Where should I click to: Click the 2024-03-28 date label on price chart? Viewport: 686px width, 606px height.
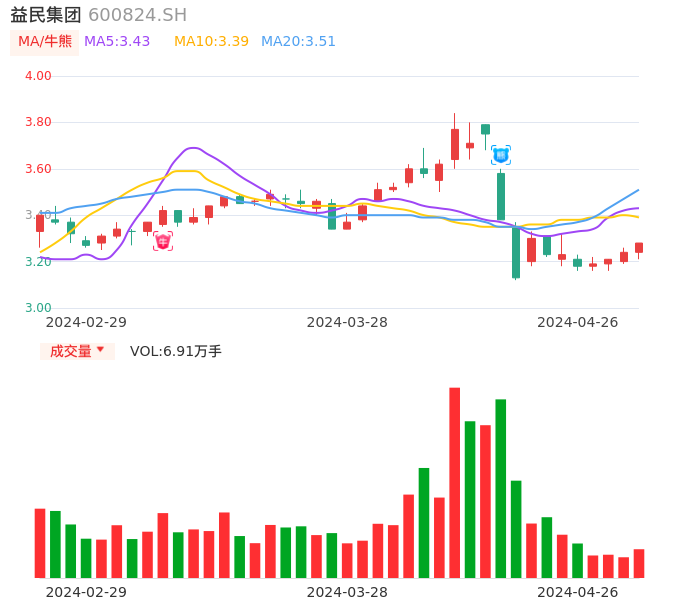[x=347, y=322]
